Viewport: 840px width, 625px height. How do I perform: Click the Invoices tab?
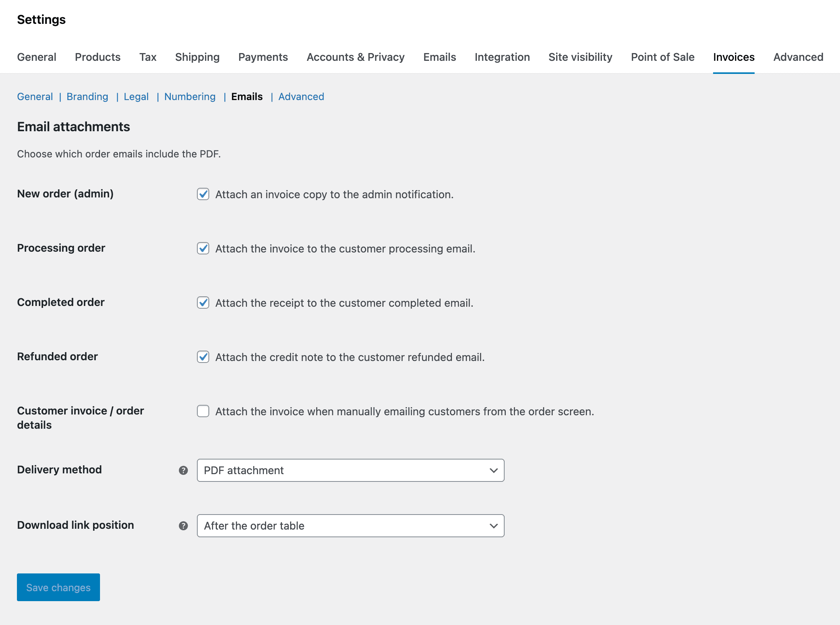(733, 57)
